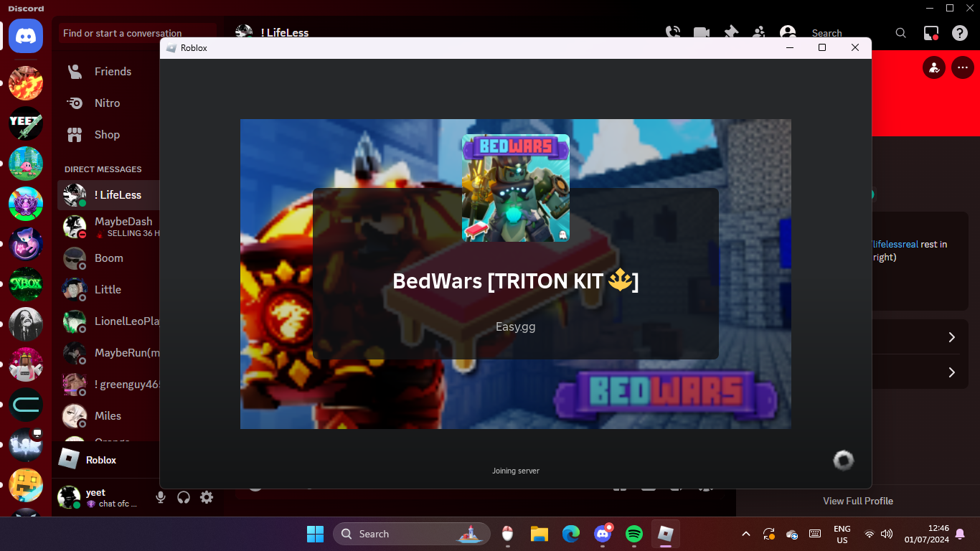The image size is (980, 551).
Task: Open Discord user settings gear
Action: tap(207, 497)
